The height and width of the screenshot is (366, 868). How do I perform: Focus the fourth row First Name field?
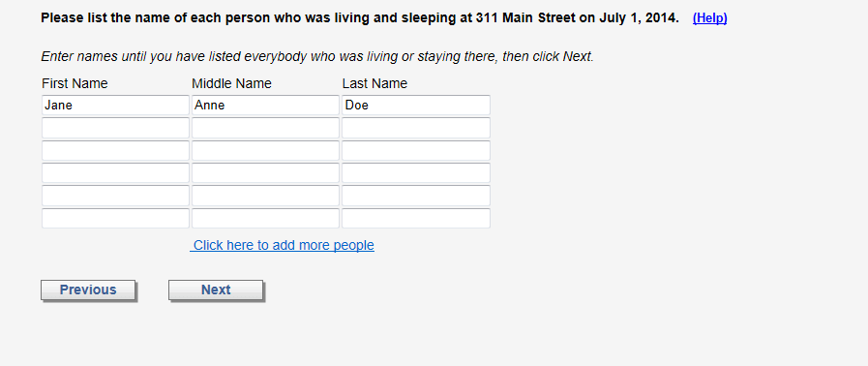click(x=115, y=172)
